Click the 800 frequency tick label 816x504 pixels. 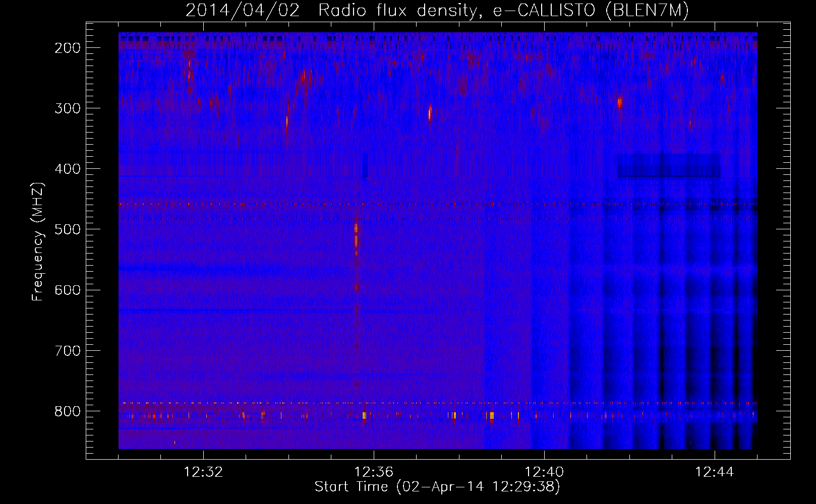point(67,411)
